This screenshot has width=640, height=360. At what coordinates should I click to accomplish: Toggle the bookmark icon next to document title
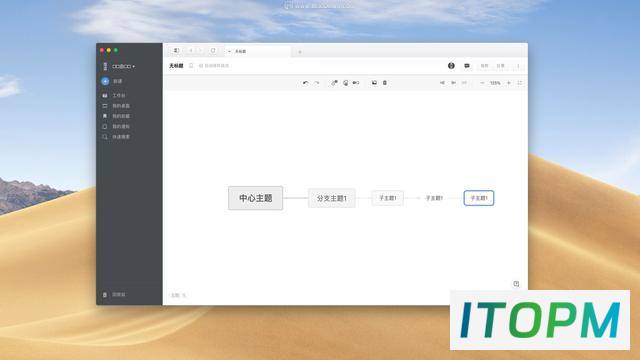click(x=191, y=65)
